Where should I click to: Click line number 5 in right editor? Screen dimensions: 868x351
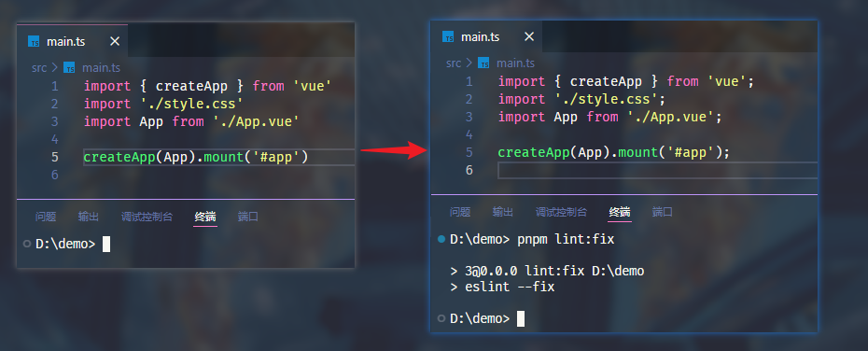[469, 153]
